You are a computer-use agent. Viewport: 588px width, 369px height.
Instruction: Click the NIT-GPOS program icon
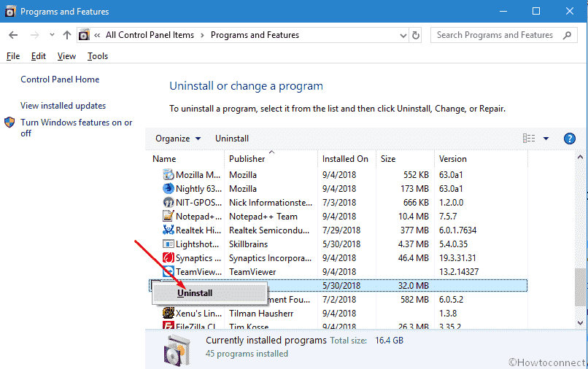click(x=169, y=203)
